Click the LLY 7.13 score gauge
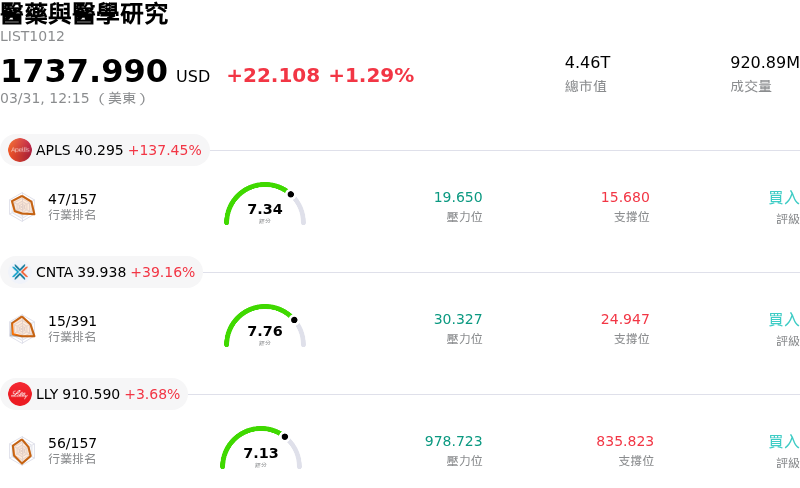This screenshot has height=488, width=800. pos(261,450)
